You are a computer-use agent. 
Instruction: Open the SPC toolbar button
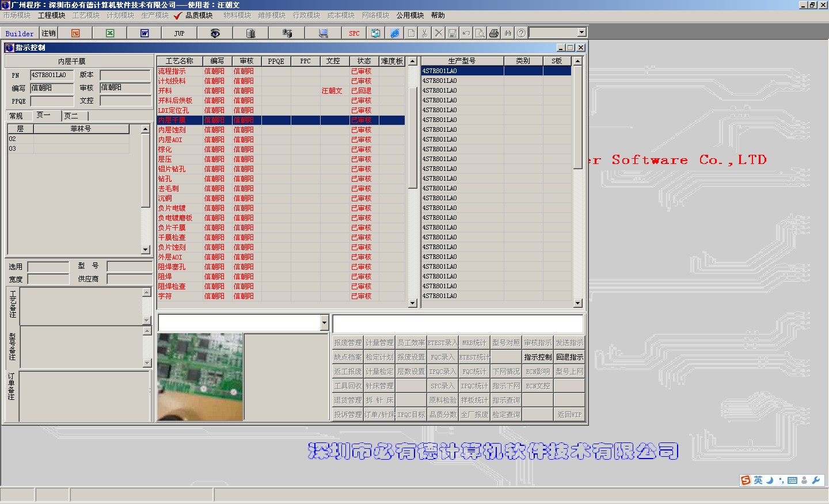pos(354,33)
